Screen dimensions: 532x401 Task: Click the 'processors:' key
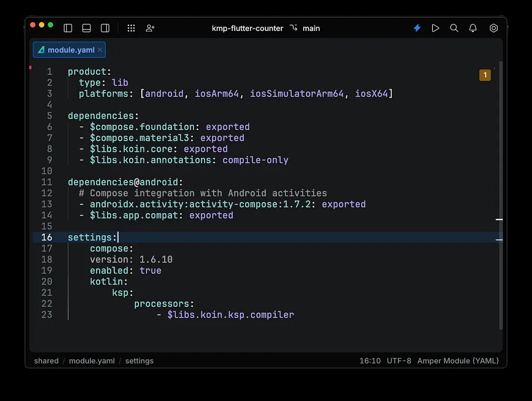click(x=164, y=304)
